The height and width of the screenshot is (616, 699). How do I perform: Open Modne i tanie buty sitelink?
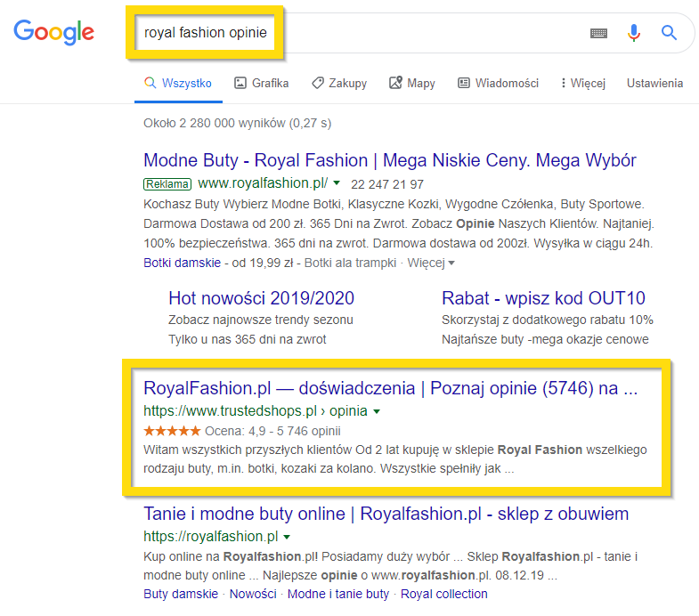point(337,594)
